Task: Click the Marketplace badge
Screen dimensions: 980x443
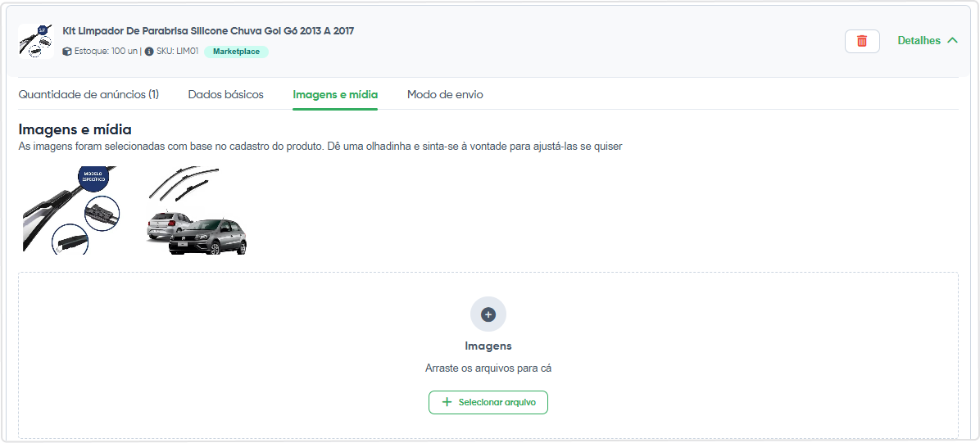Action: click(236, 52)
